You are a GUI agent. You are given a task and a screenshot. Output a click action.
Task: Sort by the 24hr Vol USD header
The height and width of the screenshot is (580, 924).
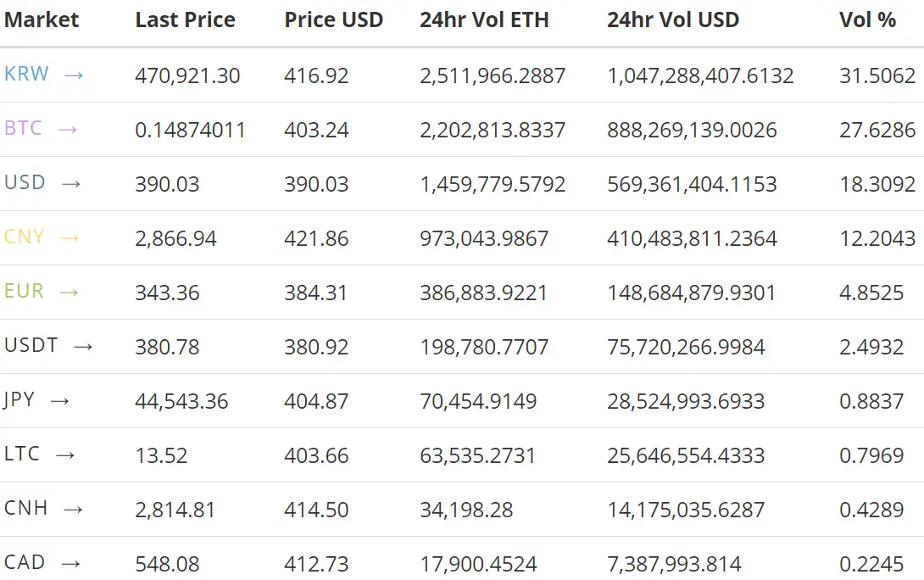[x=673, y=20]
